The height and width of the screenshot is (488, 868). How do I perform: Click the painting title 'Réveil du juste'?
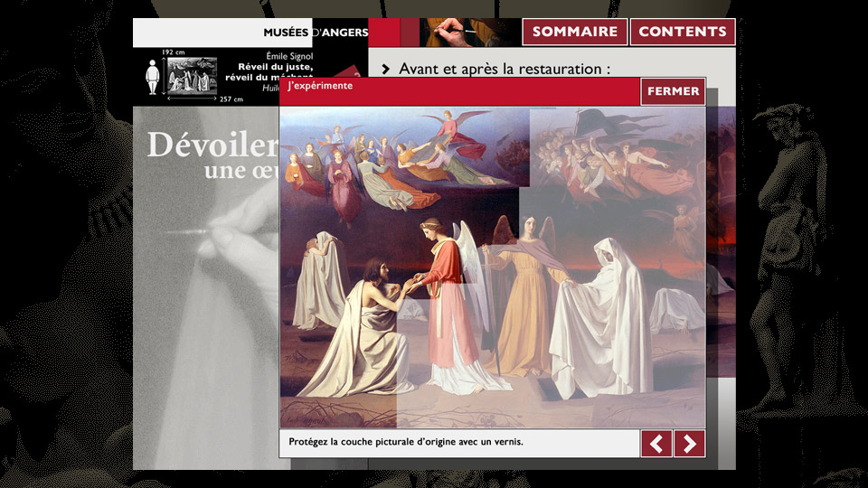tap(275, 67)
